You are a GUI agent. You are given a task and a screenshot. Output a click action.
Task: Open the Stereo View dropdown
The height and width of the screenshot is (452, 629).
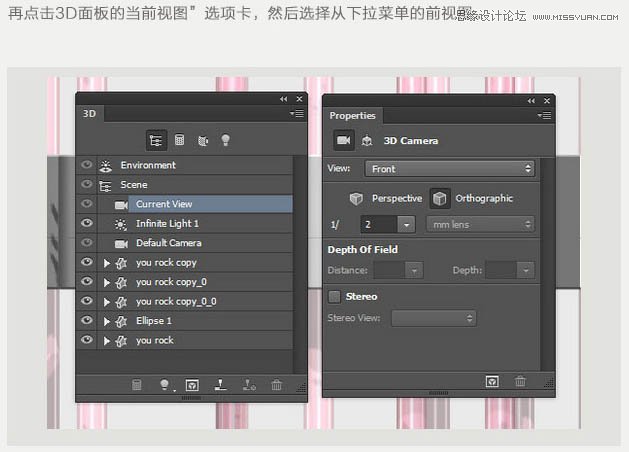[x=434, y=318]
